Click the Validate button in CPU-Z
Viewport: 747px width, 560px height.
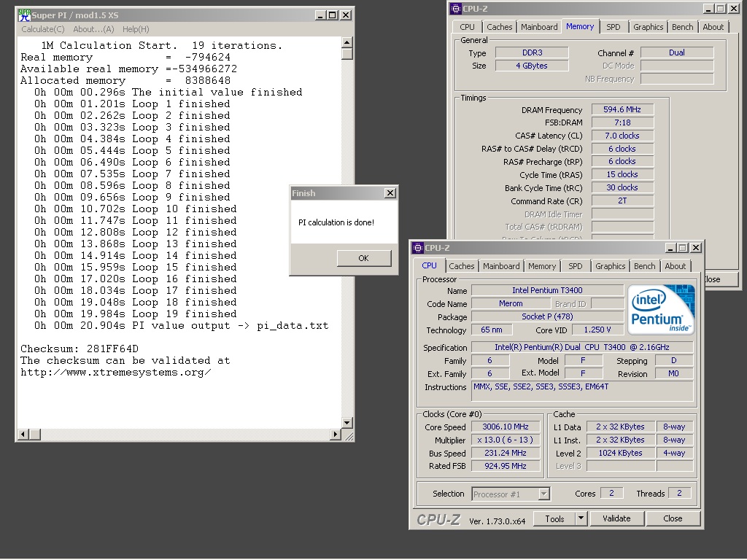coord(616,518)
